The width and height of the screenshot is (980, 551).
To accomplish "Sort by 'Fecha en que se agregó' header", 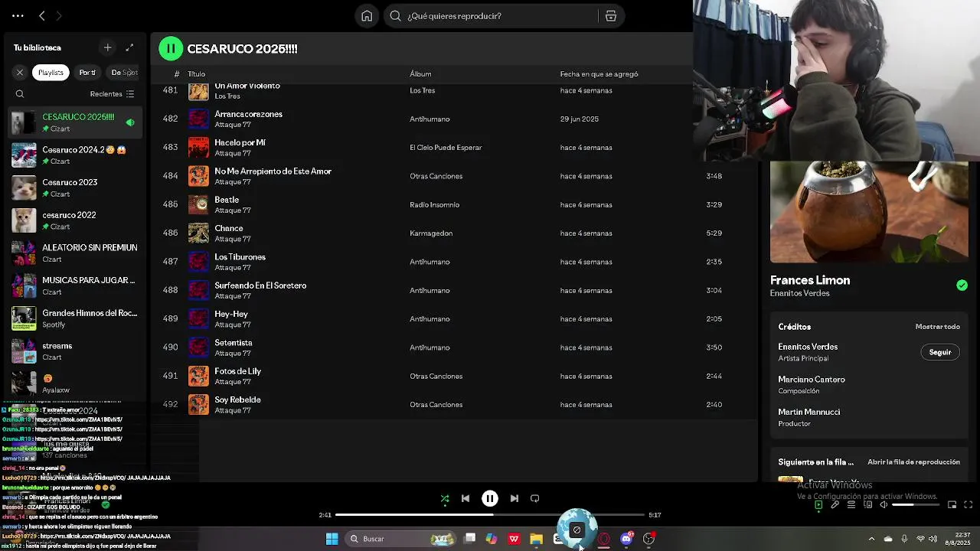I will click(599, 74).
